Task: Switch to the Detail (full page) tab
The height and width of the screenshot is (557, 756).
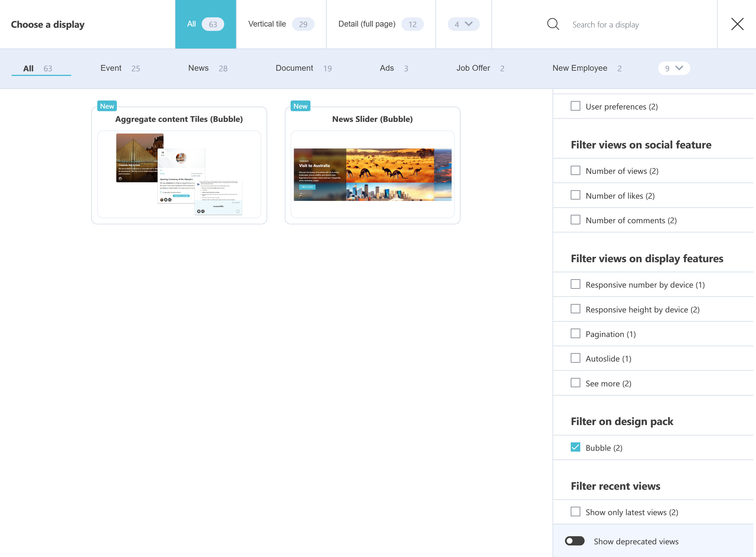Action: tap(381, 24)
